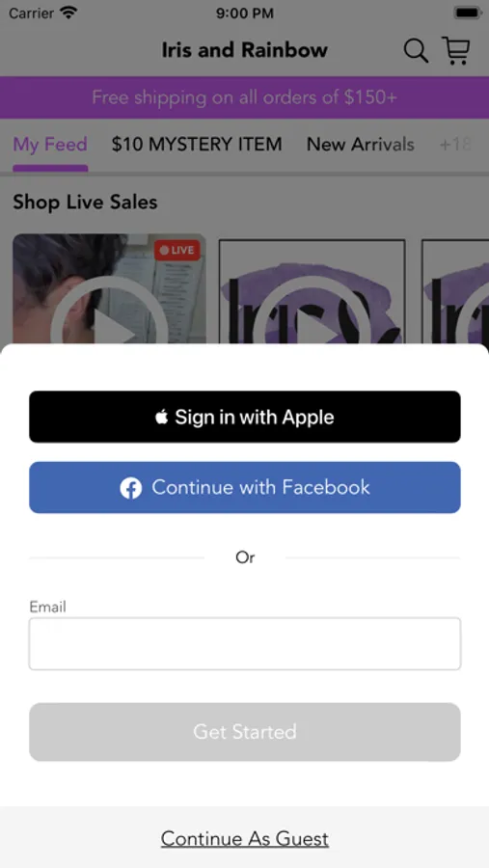489x868 pixels.
Task: Open the $10 MYSTERY ITEM tab
Action: [x=197, y=145]
